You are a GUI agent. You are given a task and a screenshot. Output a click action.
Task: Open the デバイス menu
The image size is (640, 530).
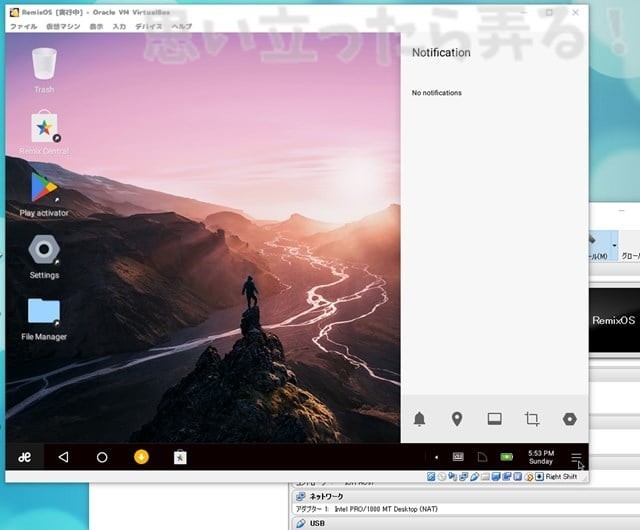coord(149,27)
